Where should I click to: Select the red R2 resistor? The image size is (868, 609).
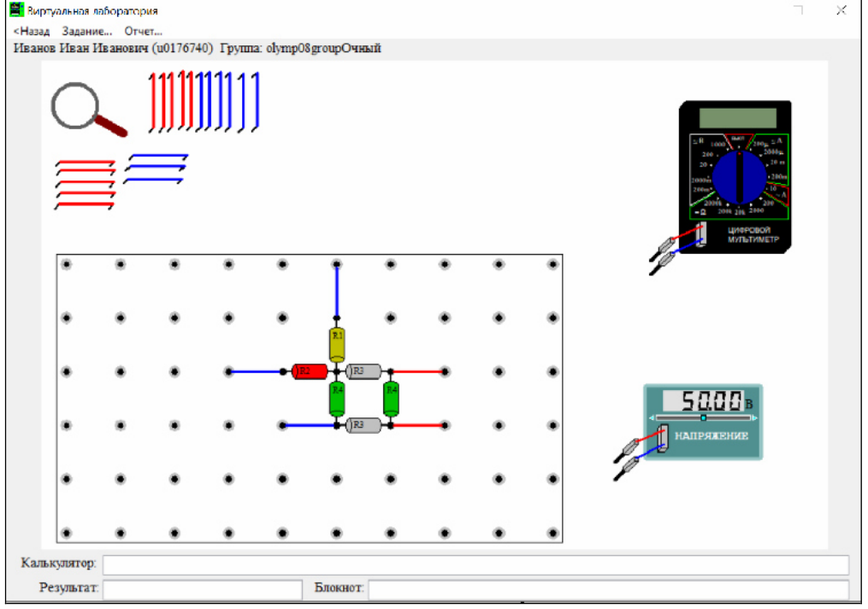pos(310,371)
